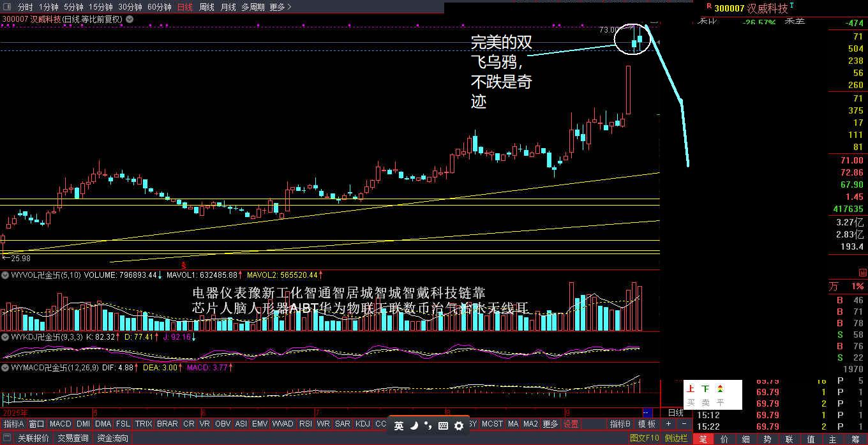Open the 模板 template button
This screenshot has width=868, height=445.
click(646, 424)
